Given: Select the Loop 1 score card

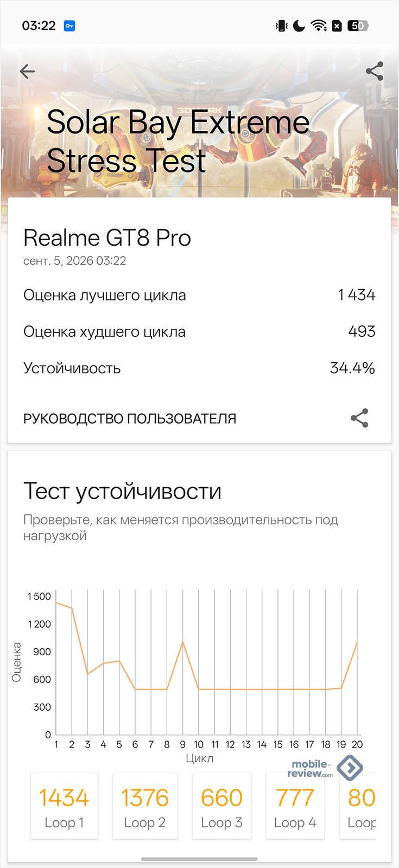Looking at the screenshot, I should tap(64, 806).
